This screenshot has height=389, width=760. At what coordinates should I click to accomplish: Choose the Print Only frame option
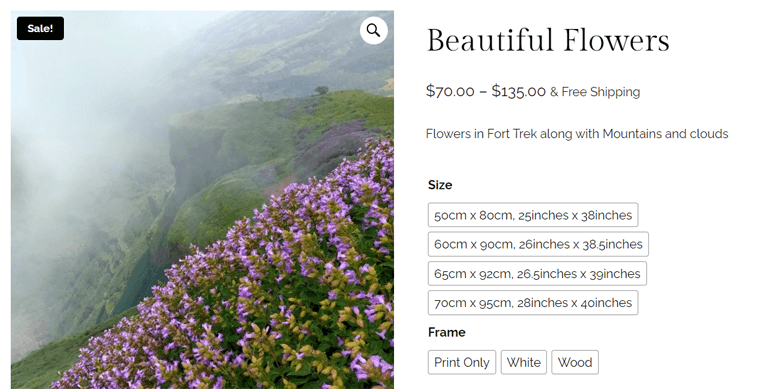click(x=461, y=362)
